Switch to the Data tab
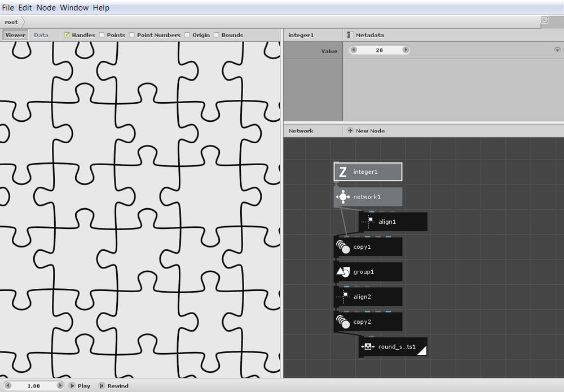This screenshot has height=392, width=564. 41,35
